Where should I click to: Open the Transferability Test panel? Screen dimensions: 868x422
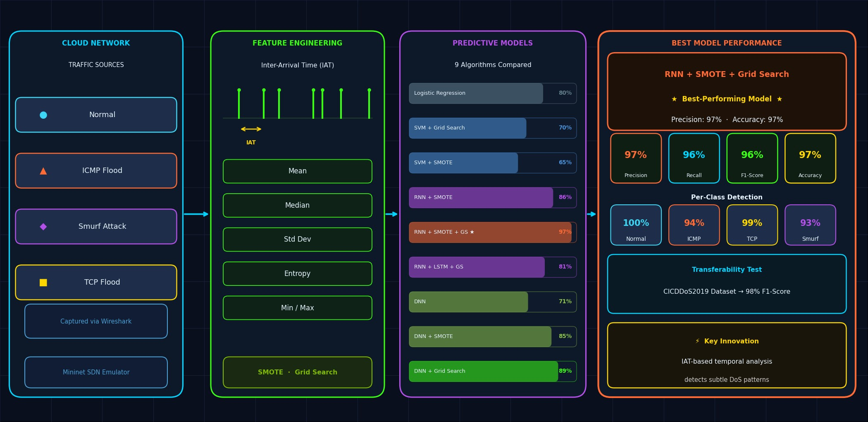[x=727, y=284]
